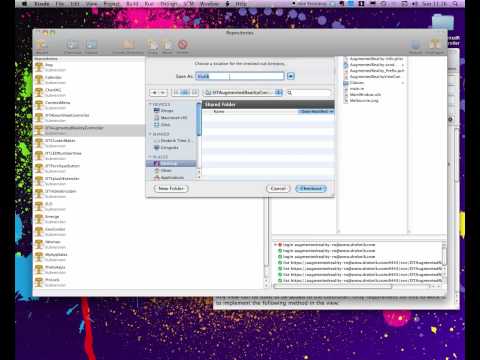The image size is (480, 360).
Task: Select the Calendar repository row
Action: pos(89,79)
